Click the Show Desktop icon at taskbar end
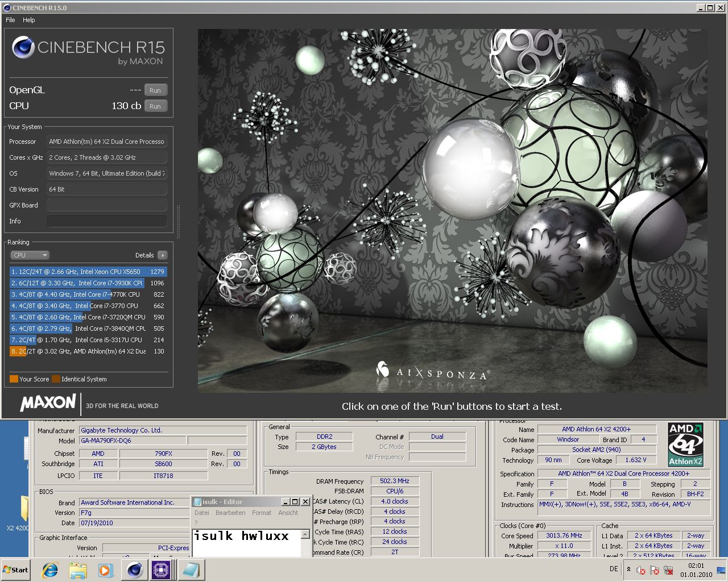Viewport: 728px width, 582px height. click(722, 570)
